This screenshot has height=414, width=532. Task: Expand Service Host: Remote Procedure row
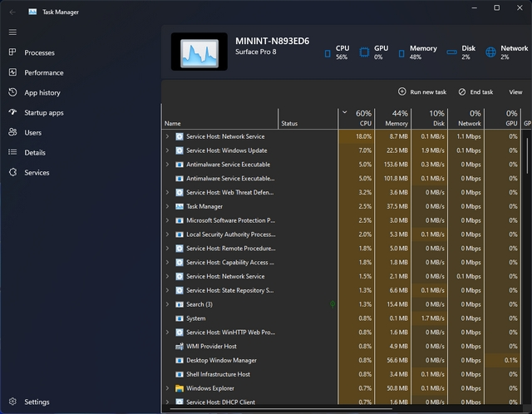(167, 249)
